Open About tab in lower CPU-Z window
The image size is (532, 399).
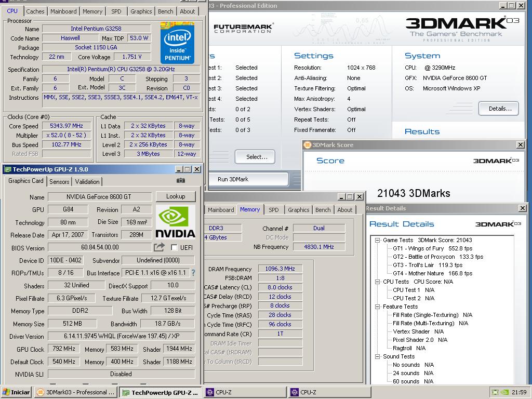click(345, 210)
